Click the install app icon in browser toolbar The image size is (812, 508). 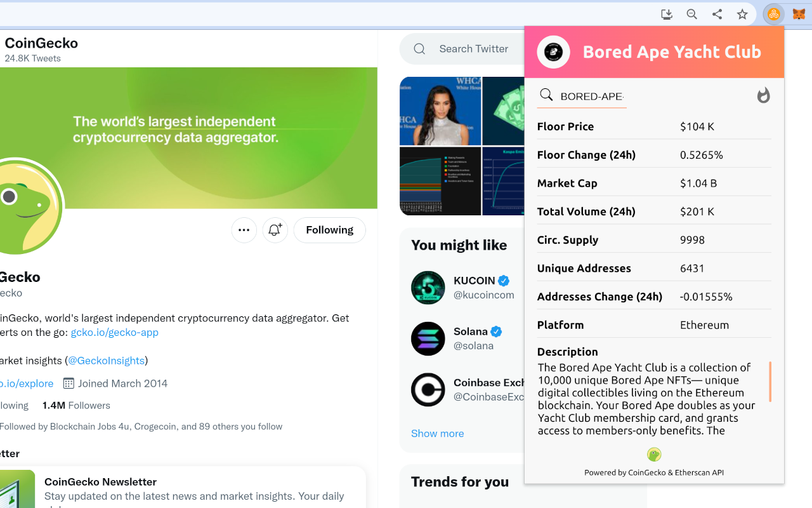[667, 14]
